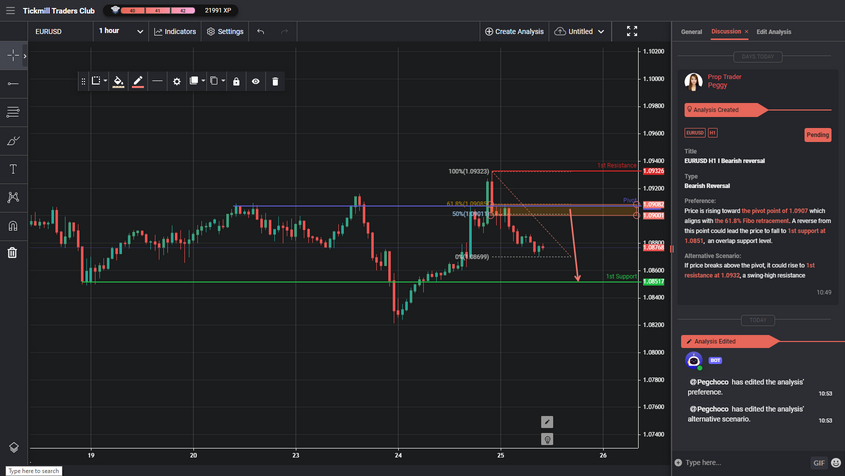Open the Untitled layout dropdown

pos(579,31)
